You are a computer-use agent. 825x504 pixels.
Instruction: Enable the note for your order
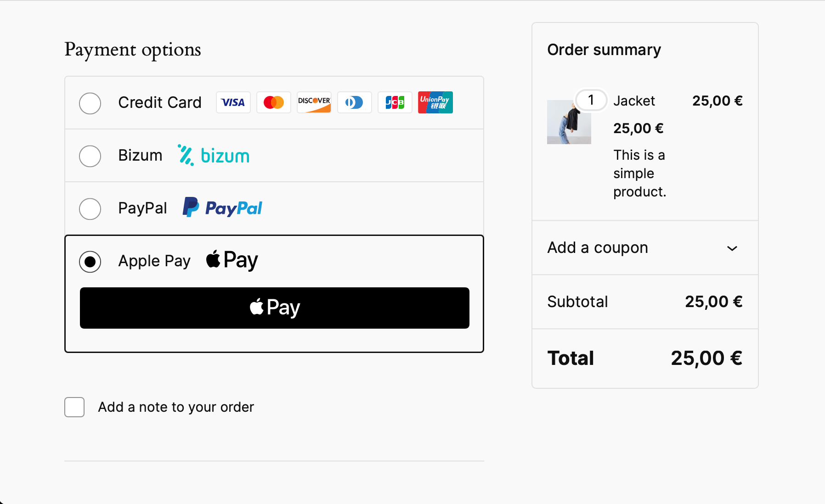pyautogui.click(x=74, y=407)
